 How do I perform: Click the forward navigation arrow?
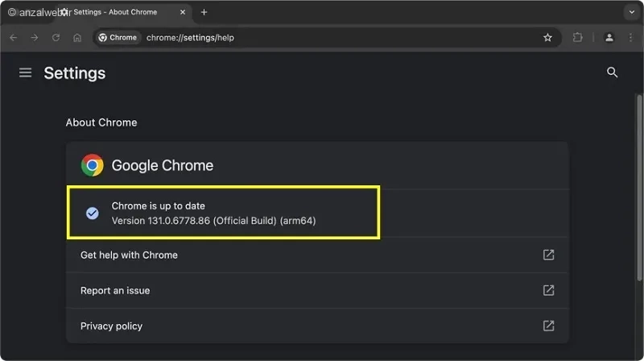point(35,38)
